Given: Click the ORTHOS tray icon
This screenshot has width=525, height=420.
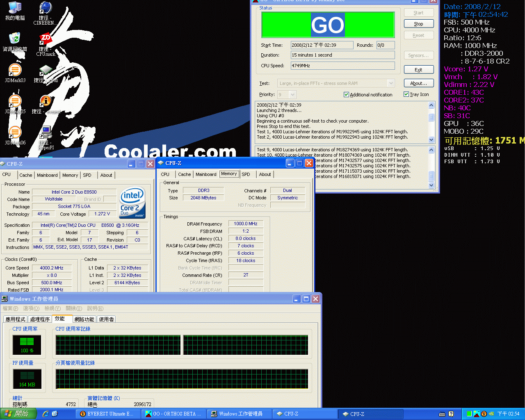Looking at the screenshot, I should coord(477,414).
